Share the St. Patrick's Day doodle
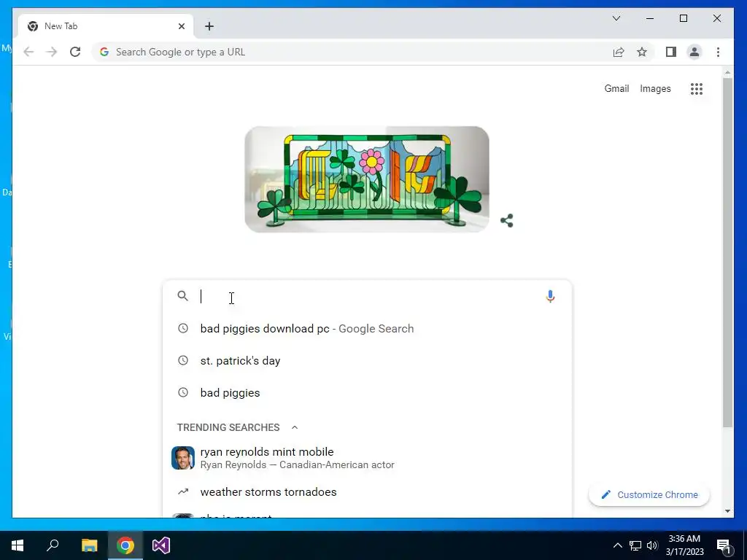 coord(506,220)
